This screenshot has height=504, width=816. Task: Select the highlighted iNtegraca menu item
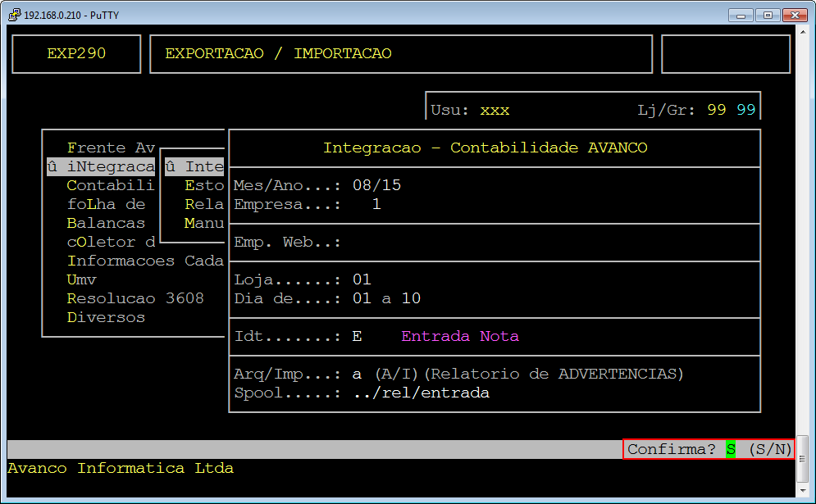(x=101, y=167)
